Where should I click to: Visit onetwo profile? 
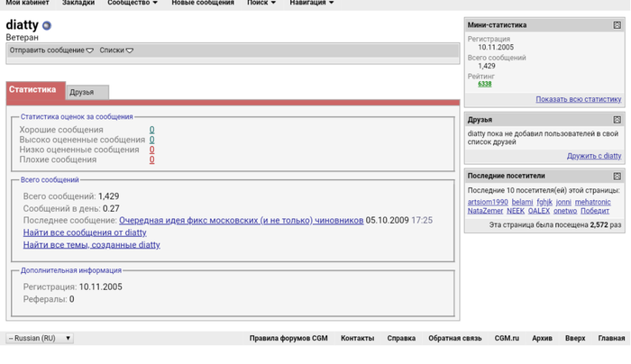564,211
